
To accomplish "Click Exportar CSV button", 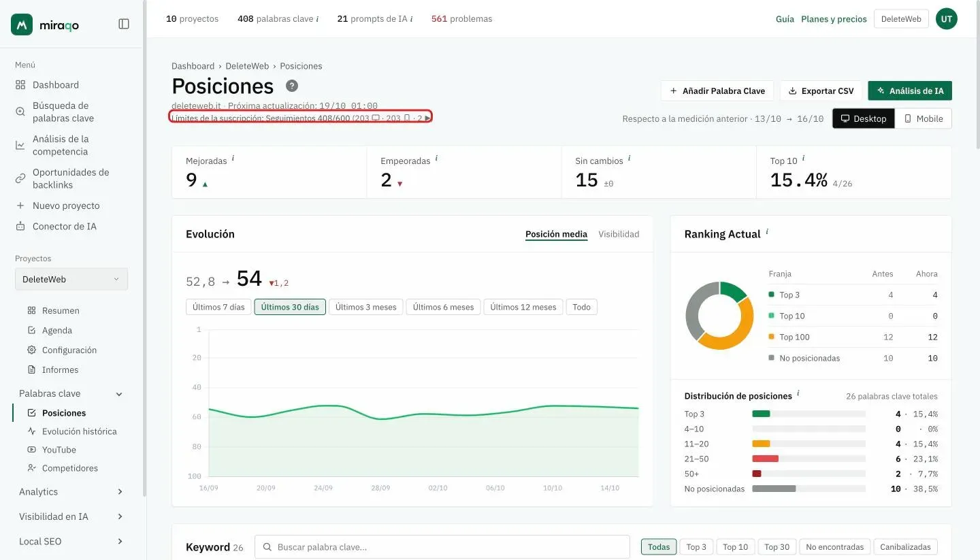I will [821, 90].
